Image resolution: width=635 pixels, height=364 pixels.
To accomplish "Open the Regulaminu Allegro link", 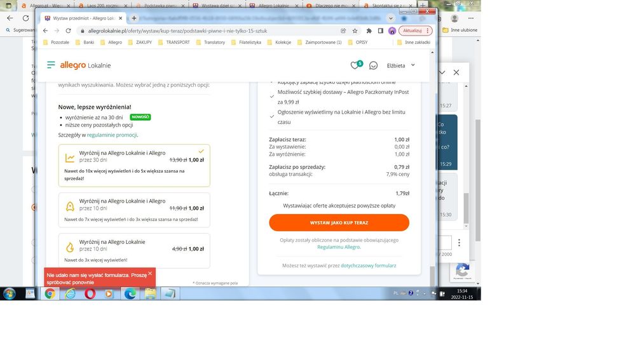I will [339, 247].
